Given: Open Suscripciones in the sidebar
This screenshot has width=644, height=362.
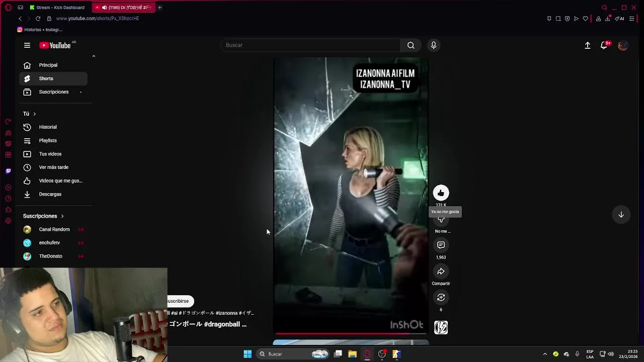Looking at the screenshot, I should point(53,92).
